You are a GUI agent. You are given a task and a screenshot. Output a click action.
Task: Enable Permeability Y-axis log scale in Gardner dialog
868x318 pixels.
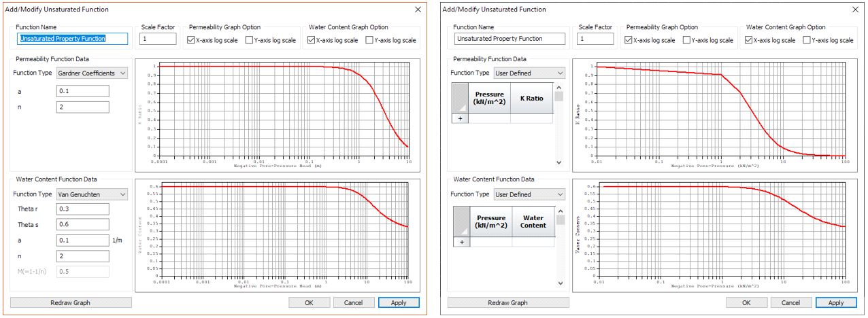click(x=250, y=40)
